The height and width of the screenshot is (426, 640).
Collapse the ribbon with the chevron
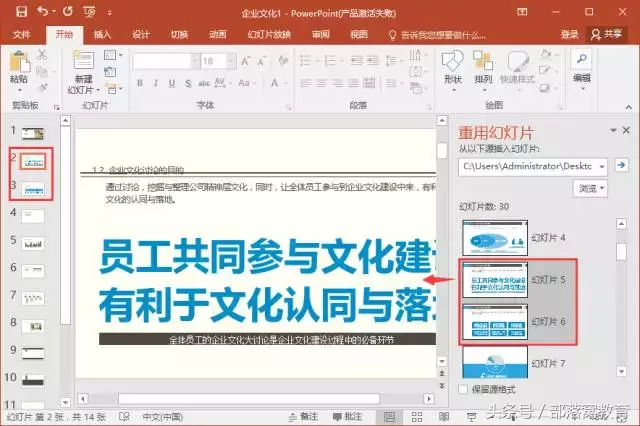(628, 107)
